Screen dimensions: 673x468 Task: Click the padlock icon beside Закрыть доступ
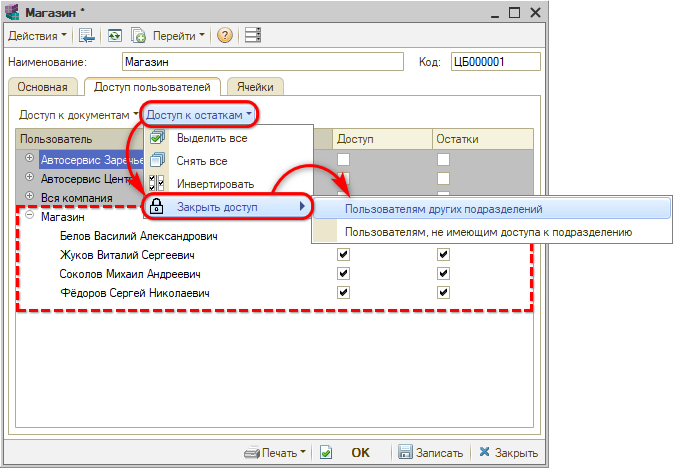[x=157, y=207]
